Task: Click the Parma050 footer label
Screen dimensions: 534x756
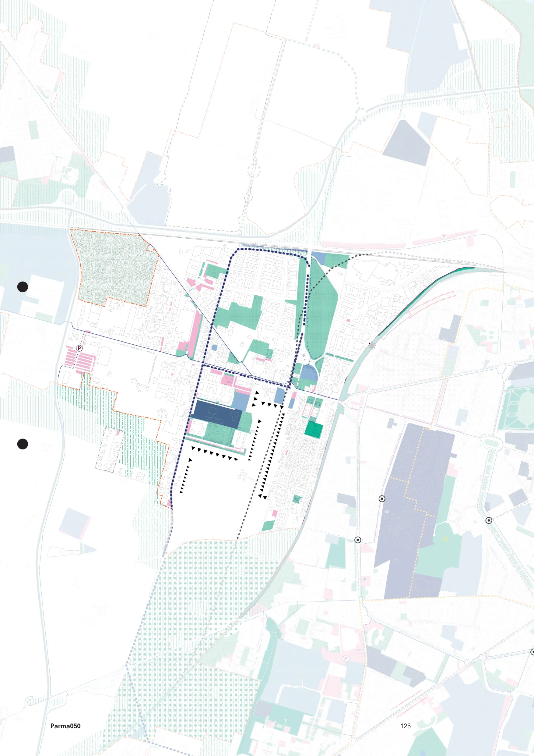Action: pos(65,726)
